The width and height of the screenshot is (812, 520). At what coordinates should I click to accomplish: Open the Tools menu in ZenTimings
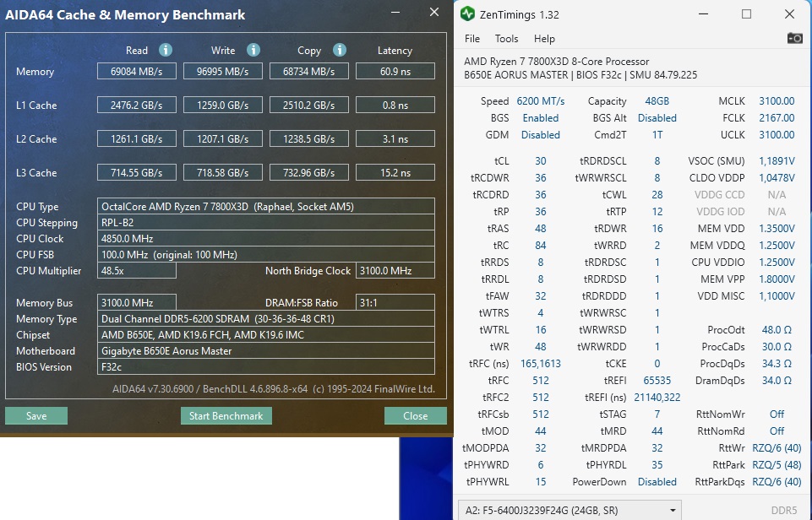[x=506, y=39]
